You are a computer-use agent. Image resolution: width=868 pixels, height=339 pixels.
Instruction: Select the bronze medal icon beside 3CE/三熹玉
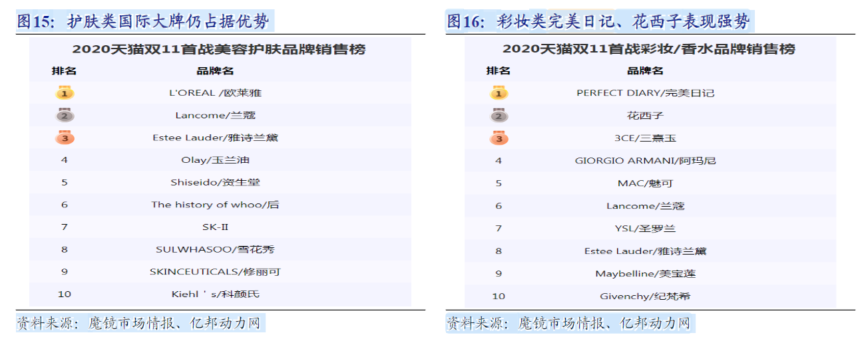(x=499, y=138)
